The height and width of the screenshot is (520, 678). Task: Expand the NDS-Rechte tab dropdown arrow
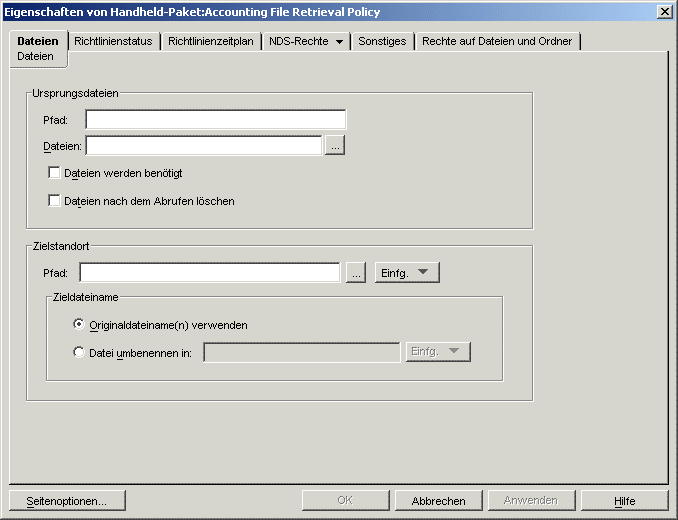(x=339, y=42)
